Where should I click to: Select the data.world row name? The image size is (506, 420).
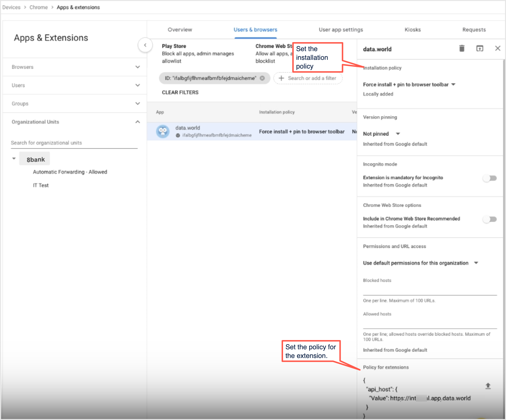tap(188, 128)
